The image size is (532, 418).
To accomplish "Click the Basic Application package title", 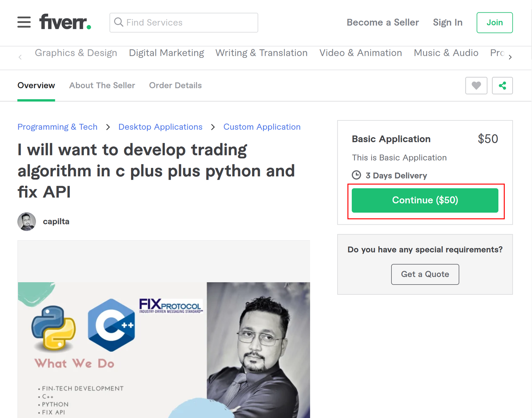I will tap(391, 139).
